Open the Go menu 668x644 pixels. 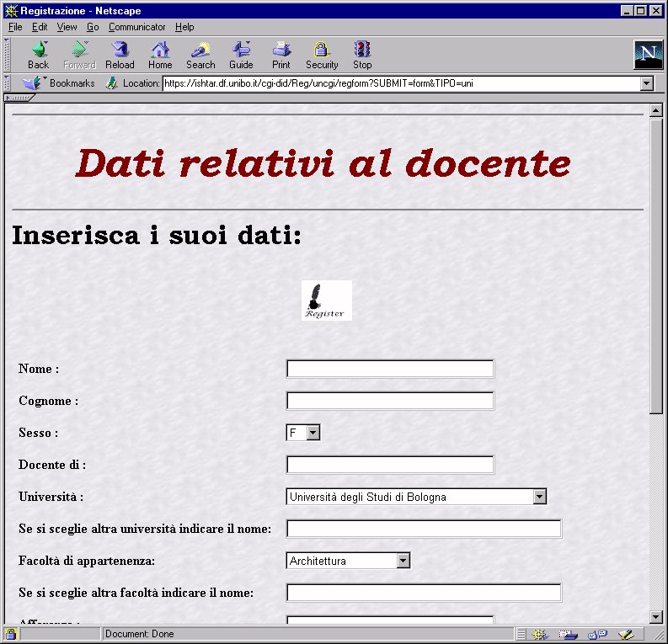(x=93, y=27)
